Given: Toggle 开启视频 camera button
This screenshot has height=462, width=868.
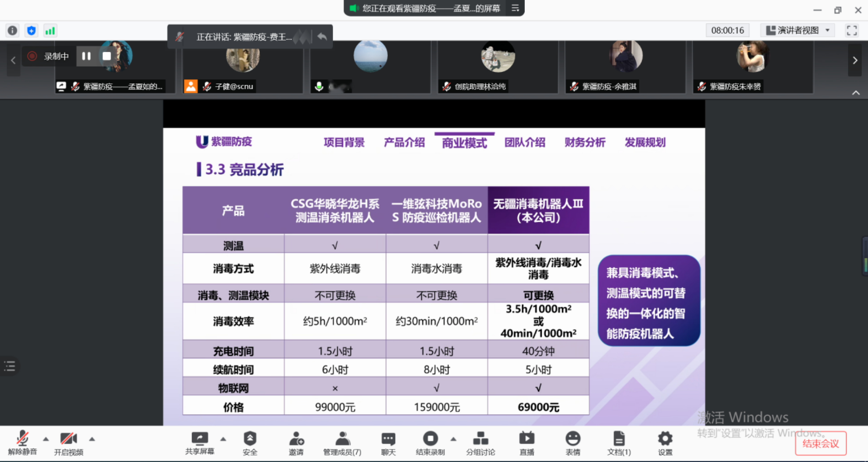Looking at the screenshot, I should tap(69, 443).
